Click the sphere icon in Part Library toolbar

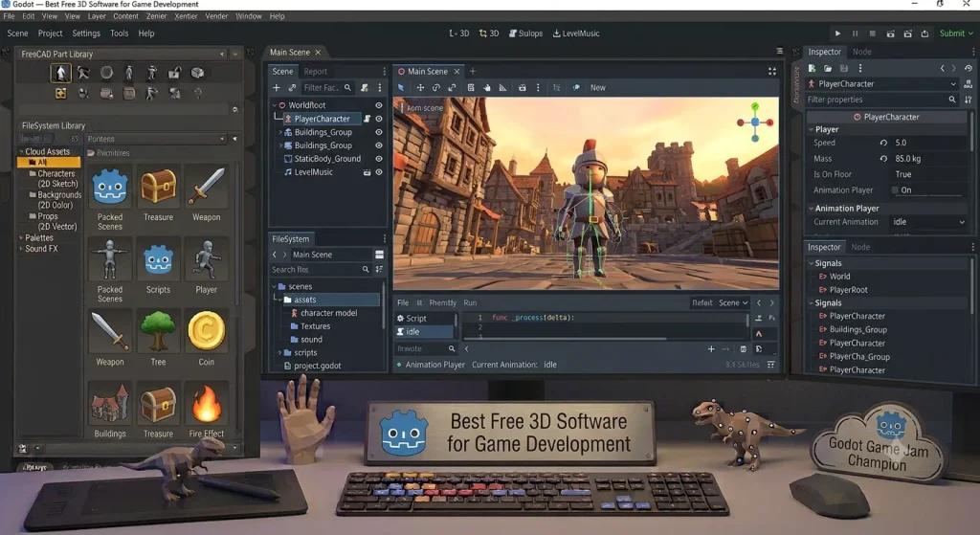click(x=106, y=73)
